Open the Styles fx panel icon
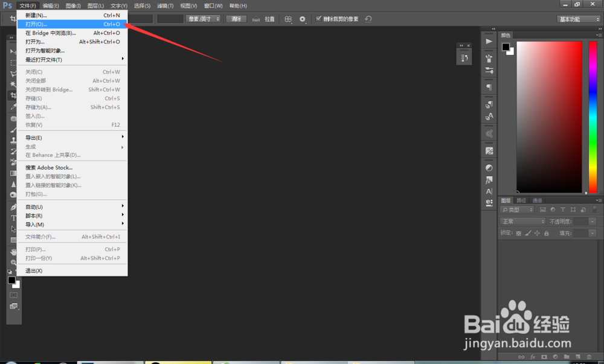The width and height of the screenshot is (604, 364). pyautogui.click(x=489, y=180)
